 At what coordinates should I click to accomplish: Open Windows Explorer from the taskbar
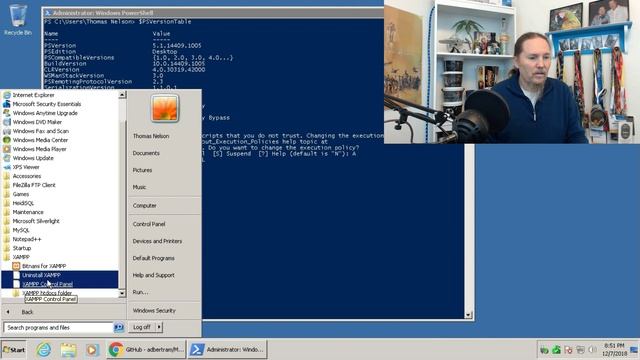pyautogui.click(x=68, y=350)
